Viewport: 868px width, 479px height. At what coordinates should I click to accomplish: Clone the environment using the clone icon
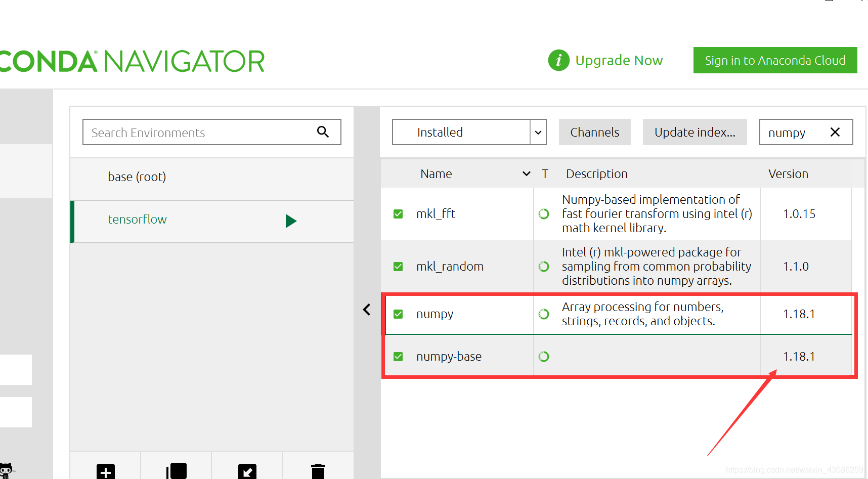pos(176,471)
